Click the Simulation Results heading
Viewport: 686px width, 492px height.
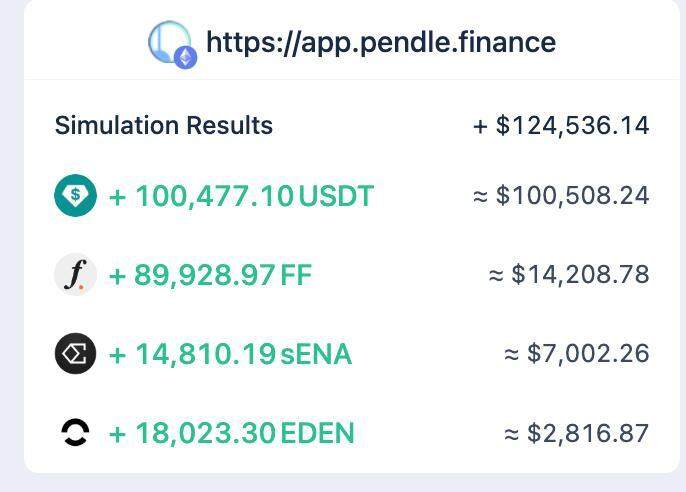click(x=163, y=126)
